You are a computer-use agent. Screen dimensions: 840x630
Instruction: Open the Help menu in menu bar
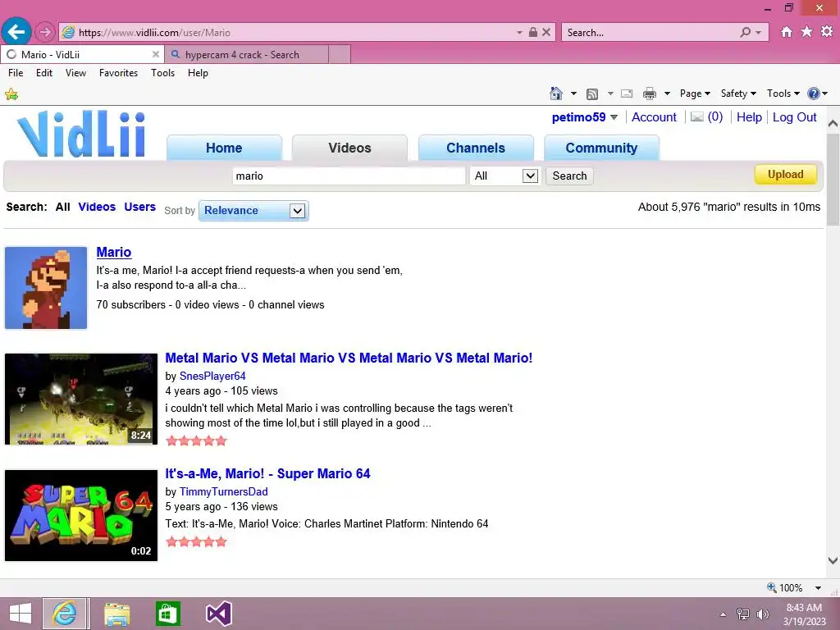click(x=198, y=73)
